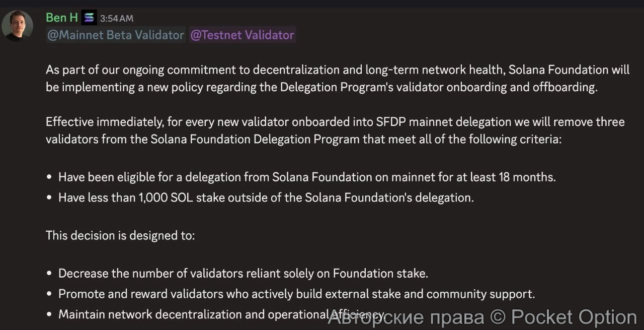
Task: Click the copyright symbol in the watermark
Action: pos(497,317)
